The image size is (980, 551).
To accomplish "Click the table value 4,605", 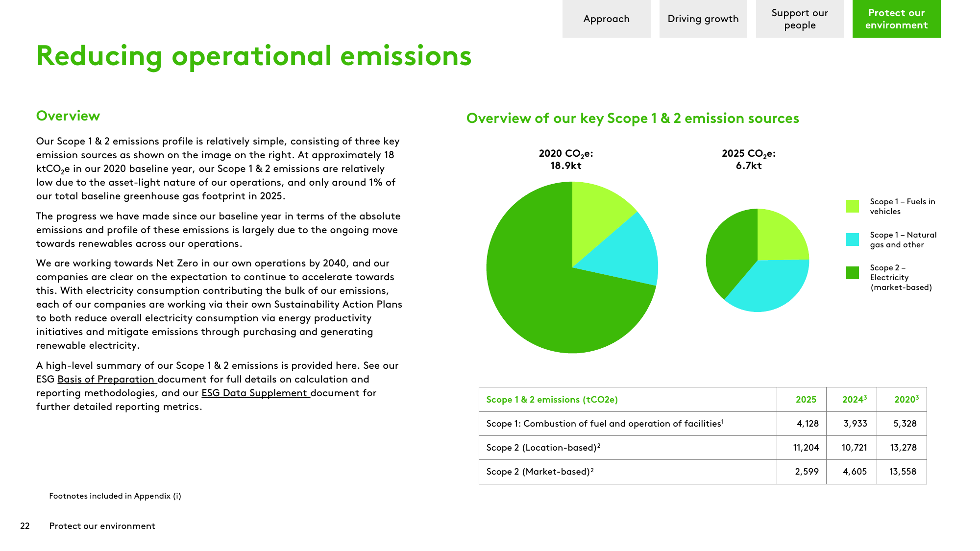I will pyautogui.click(x=855, y=472).
